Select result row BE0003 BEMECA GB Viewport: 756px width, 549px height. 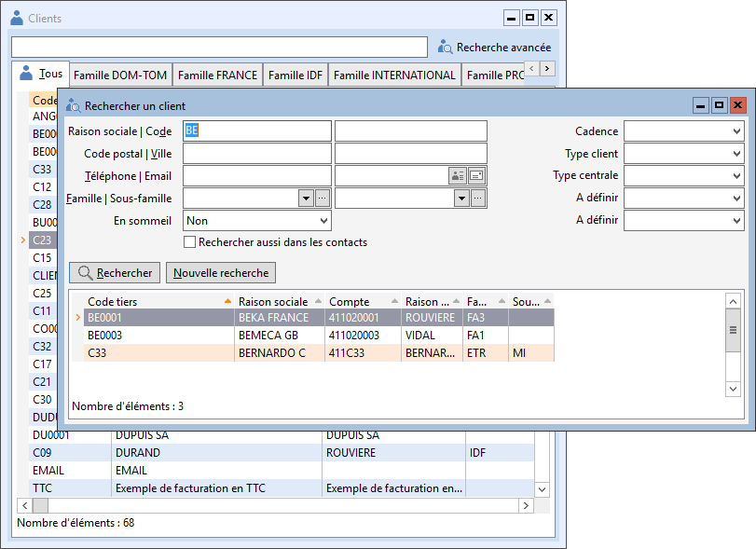tap(319, 335)
